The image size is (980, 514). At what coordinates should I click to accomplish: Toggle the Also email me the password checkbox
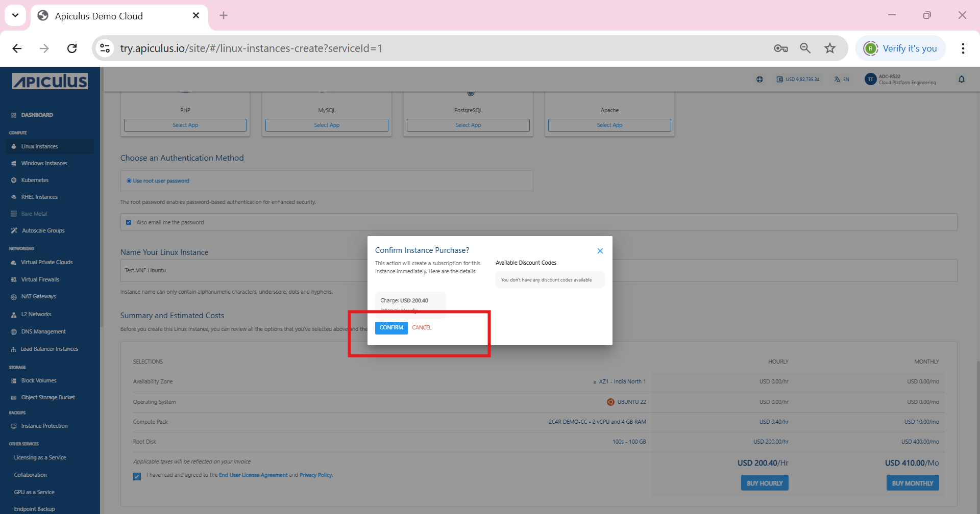(129, 222)
